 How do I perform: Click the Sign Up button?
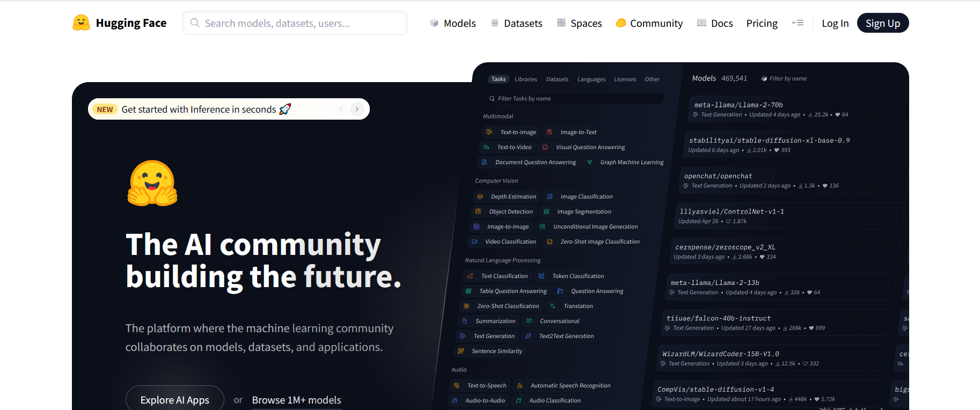coord(883,23)
